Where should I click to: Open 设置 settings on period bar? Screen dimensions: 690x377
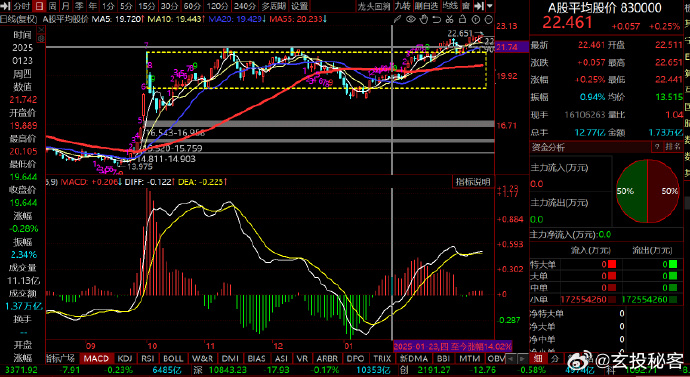[300, 6]
